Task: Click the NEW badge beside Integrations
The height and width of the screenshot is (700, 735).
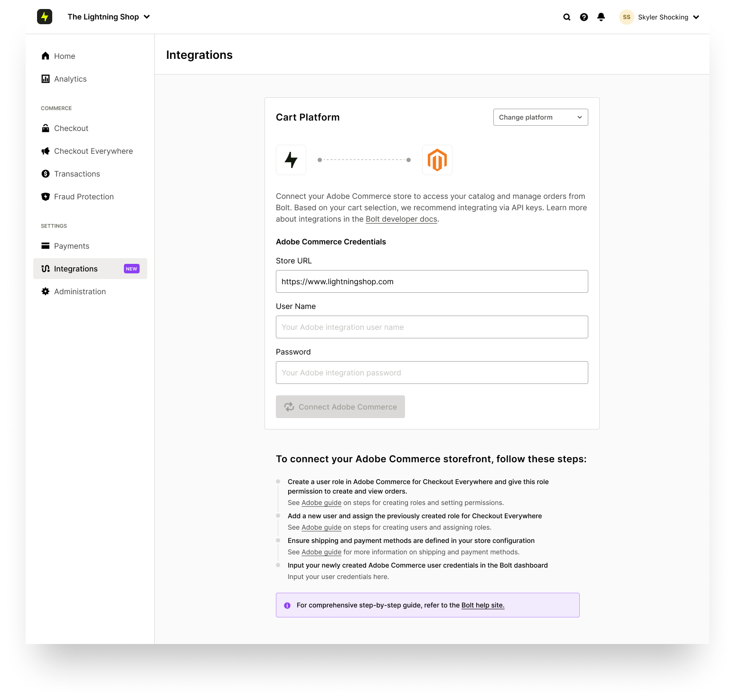Action: point(132,269)
